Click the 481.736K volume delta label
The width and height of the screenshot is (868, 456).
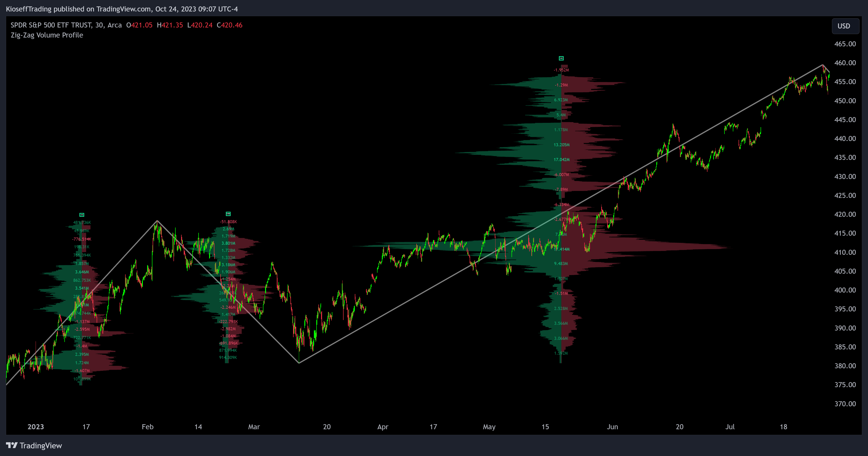pos(82,223)
